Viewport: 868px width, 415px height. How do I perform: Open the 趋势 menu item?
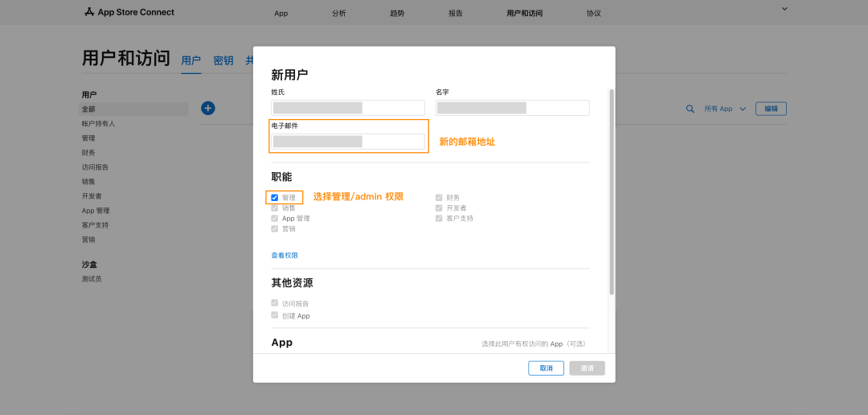[397, 14]
